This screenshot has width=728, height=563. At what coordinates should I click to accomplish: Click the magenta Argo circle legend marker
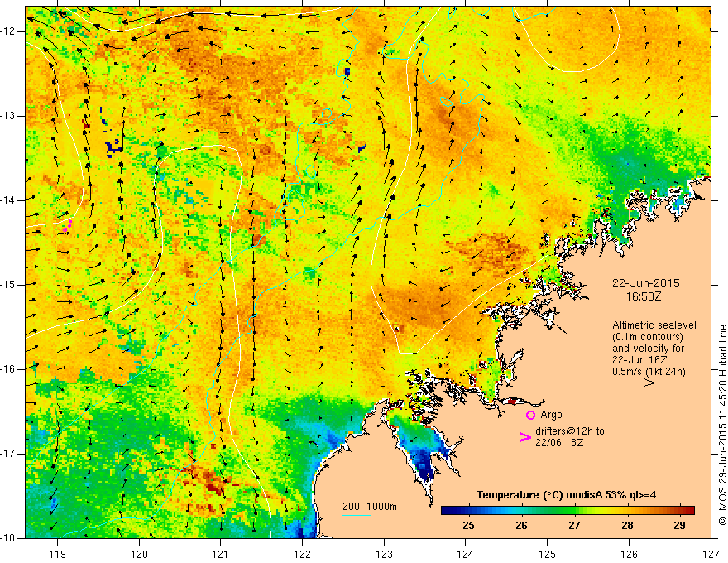(530, 415)
